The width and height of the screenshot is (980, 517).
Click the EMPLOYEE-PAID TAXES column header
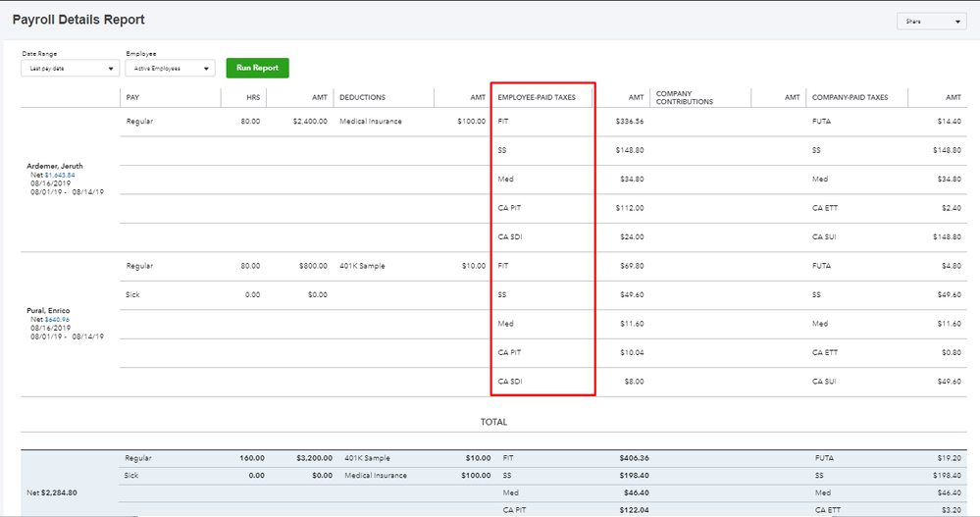click(x=537, y=97)
